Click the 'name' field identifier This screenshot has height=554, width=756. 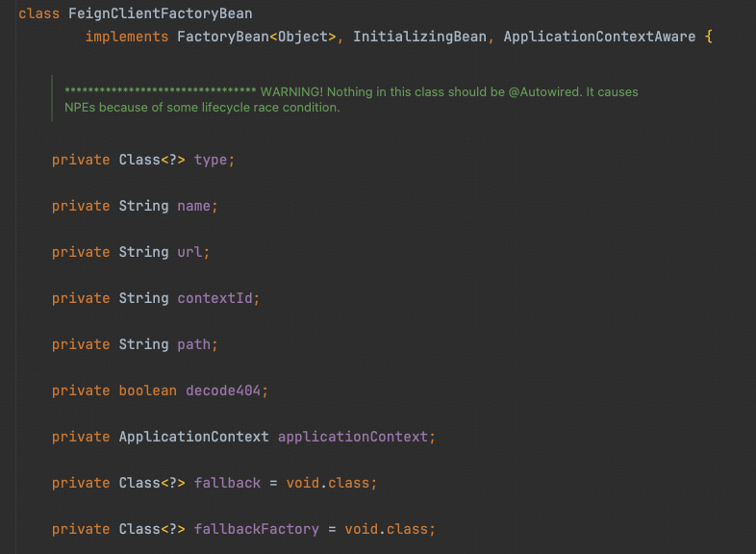[196, 206]
